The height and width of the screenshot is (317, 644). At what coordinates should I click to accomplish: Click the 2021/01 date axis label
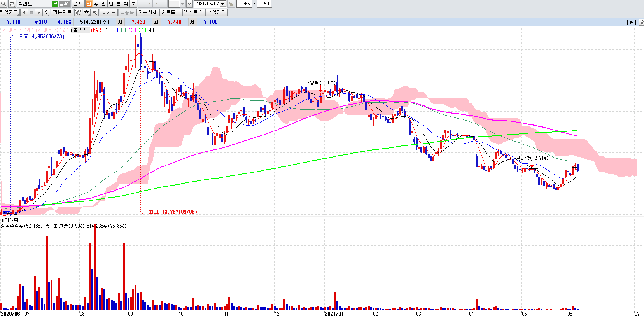[334, 314]
